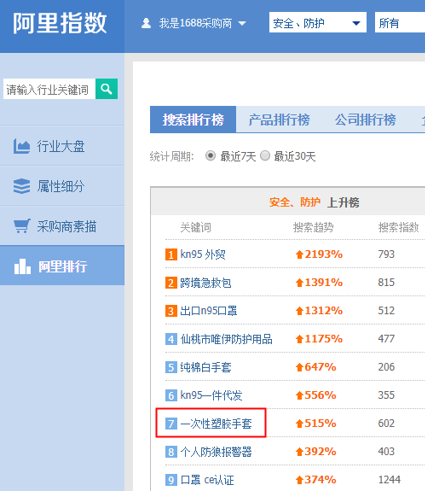
Task: Click the 搜索趋势 column header
Action: [x=313, y=227]
